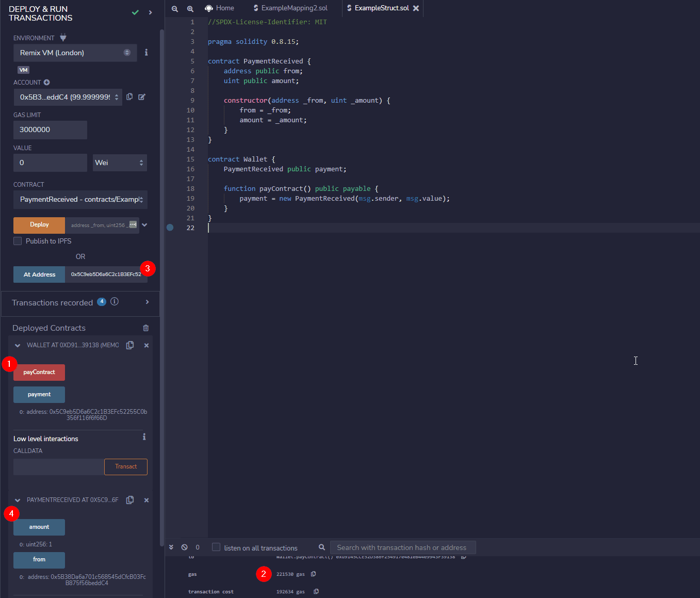
Task: Click the VALUE amount input field
Action: point(50,163)
